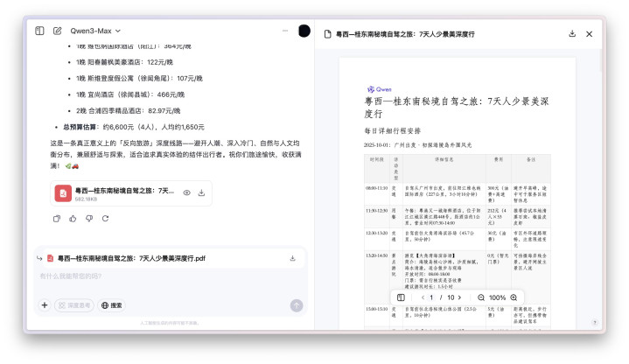Open the file card named 粤西—桂东南秘境自驾之旅：7天...

[131, 193]
